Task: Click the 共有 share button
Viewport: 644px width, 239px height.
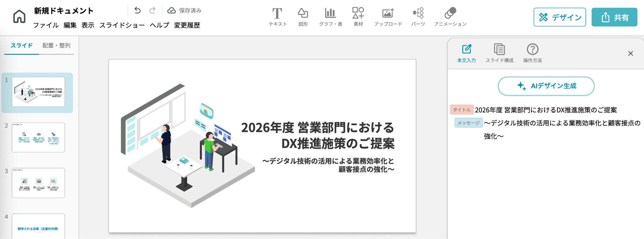Action: (x=614, y=17)
